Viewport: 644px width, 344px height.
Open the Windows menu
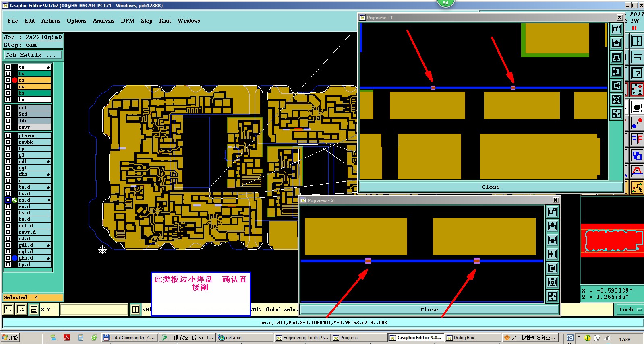188,21
